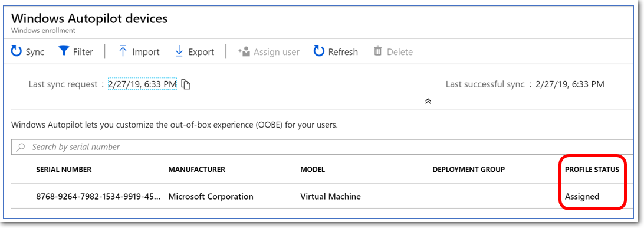The image size is (644, 228).
Task: Sort by Manufacturer column header
Action: [197, 169]
